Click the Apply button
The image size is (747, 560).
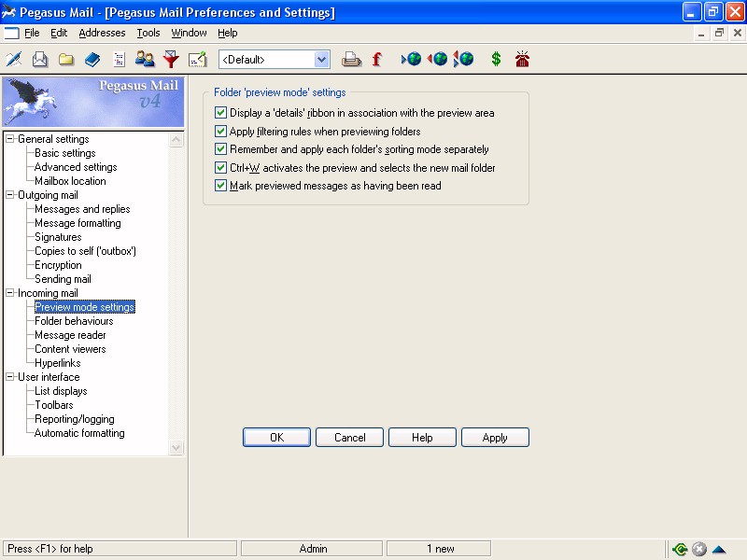point(495,437)
